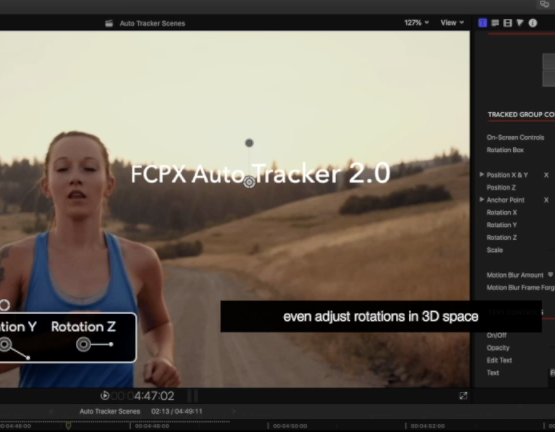Expand the Anchor Point disclosure triangle
This screenshot has height=432, width=555.
[481, 200]
